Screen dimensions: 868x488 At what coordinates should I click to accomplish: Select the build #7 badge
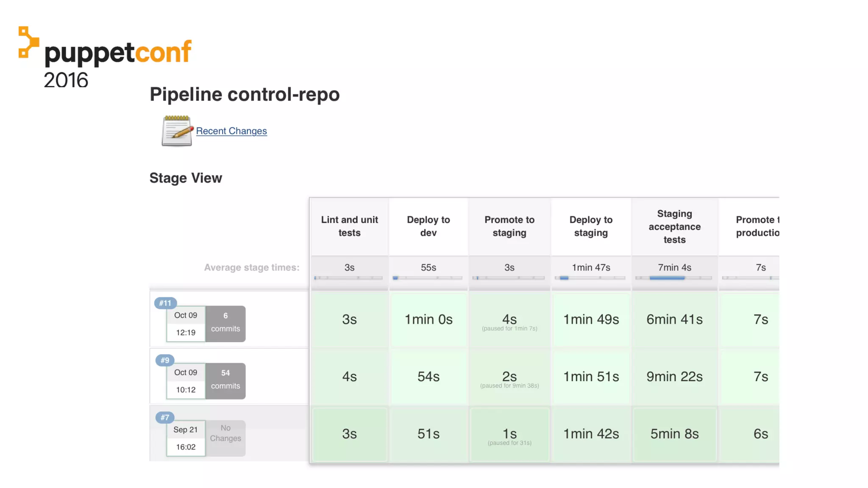(x=165, y=417)
